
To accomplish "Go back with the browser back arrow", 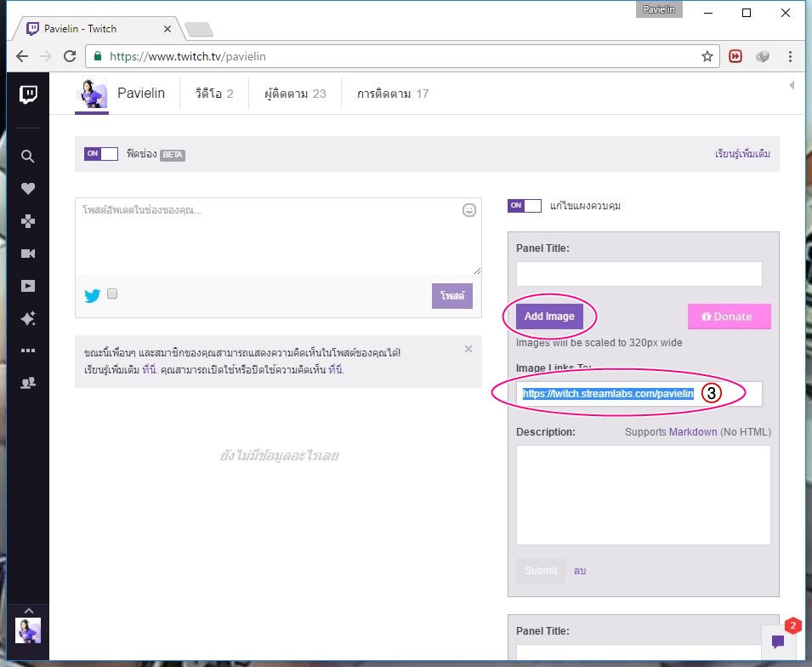I will pos(22,56).
